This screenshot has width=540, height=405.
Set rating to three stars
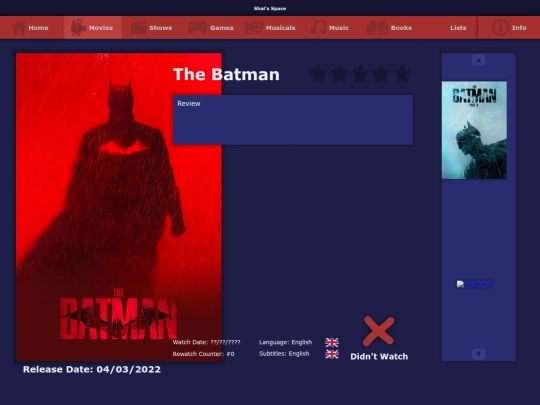tap(360, 74)
